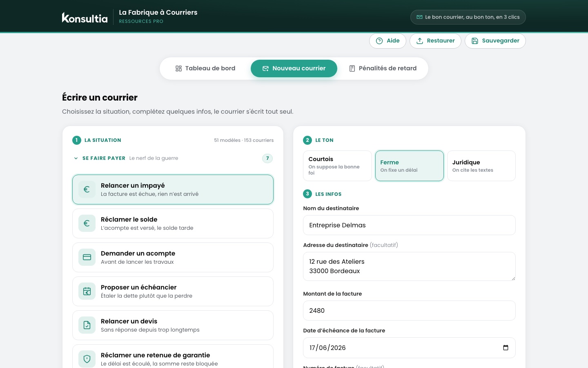Choose the Courtois tone option
Image resolution: width=588 pixels, height=368 pixels.
(x=337, y=166)
